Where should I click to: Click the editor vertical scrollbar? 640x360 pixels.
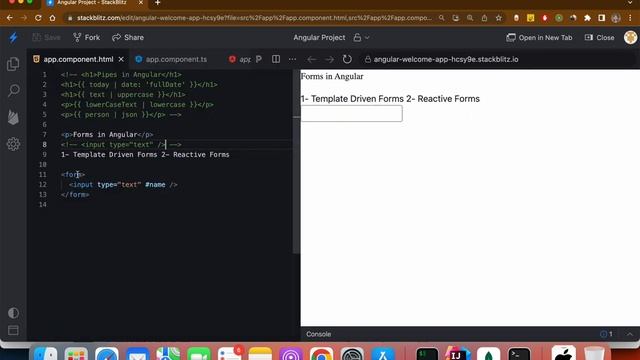pos(296,161)
